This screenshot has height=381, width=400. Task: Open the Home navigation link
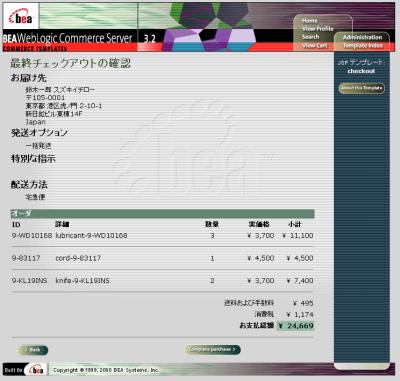[x=310, y=21]
